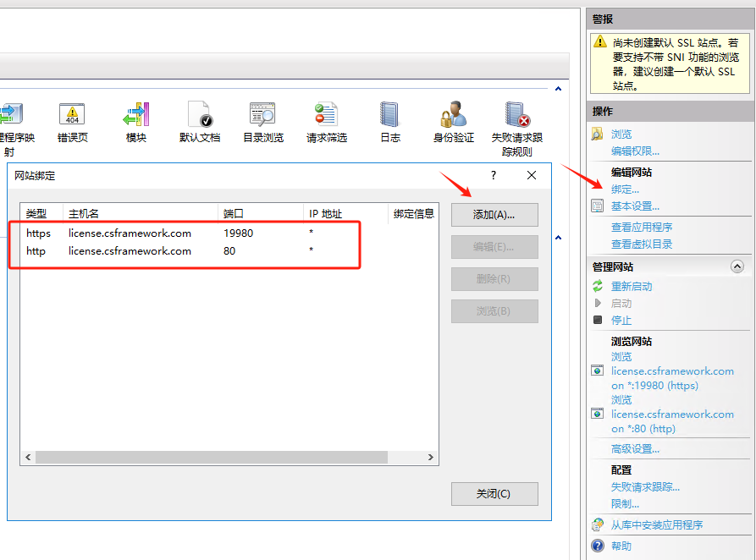Collapse the Manage Website (管理网站) section
Screen dimensions: 756x560
click(x=737, y=266)
